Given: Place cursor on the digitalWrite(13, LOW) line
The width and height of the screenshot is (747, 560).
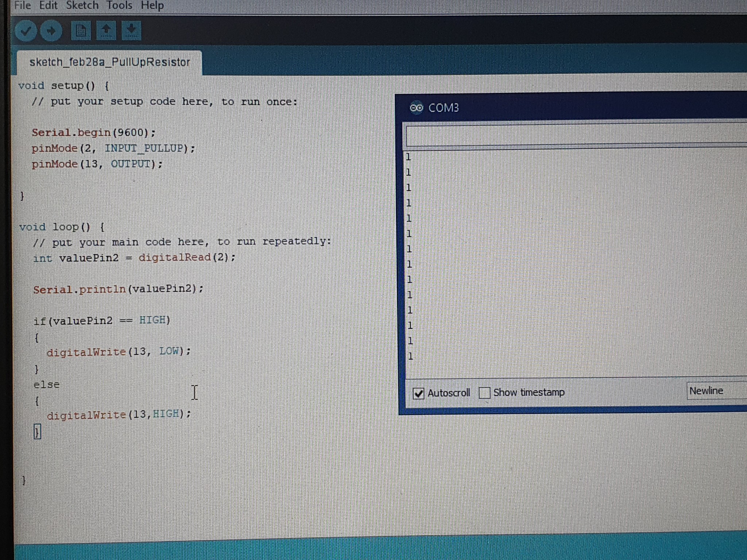Looking at the screenshot, I should click(117, 351).
